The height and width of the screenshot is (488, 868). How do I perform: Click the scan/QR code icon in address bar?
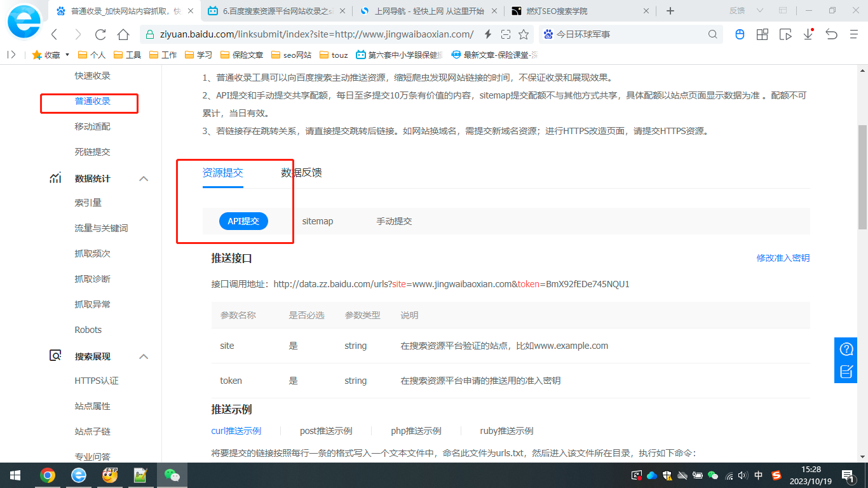(x=506, y=34)
